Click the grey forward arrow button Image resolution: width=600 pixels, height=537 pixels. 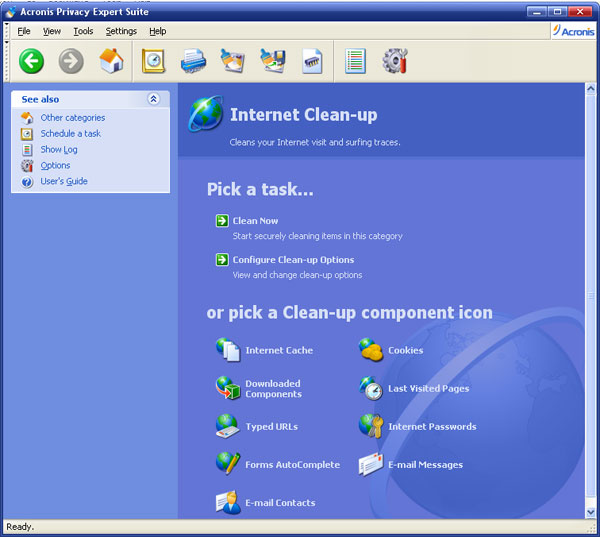71,61
